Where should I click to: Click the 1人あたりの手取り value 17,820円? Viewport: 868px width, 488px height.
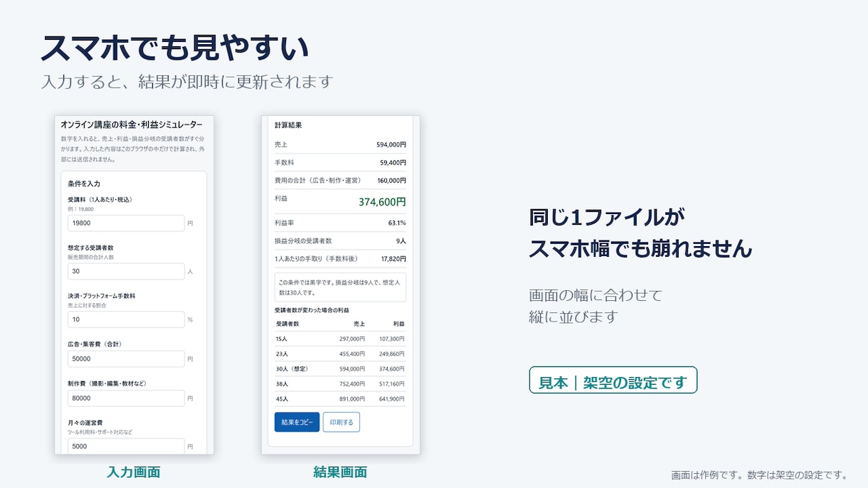click(x=393, y=259)
